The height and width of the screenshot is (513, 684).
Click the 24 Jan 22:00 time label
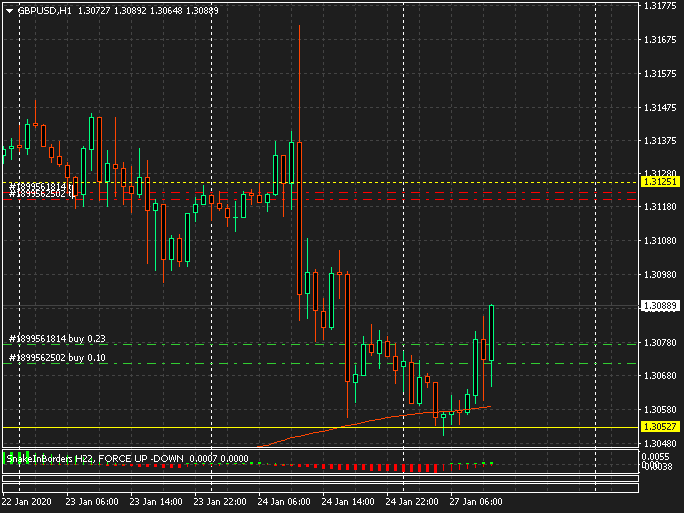[412, 502]
